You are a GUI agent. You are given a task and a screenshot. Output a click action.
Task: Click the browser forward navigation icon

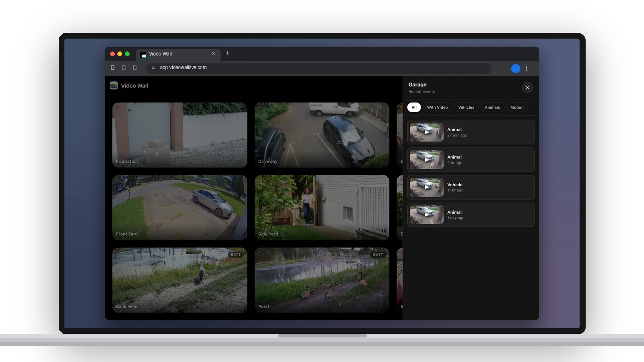click(124, 68)
